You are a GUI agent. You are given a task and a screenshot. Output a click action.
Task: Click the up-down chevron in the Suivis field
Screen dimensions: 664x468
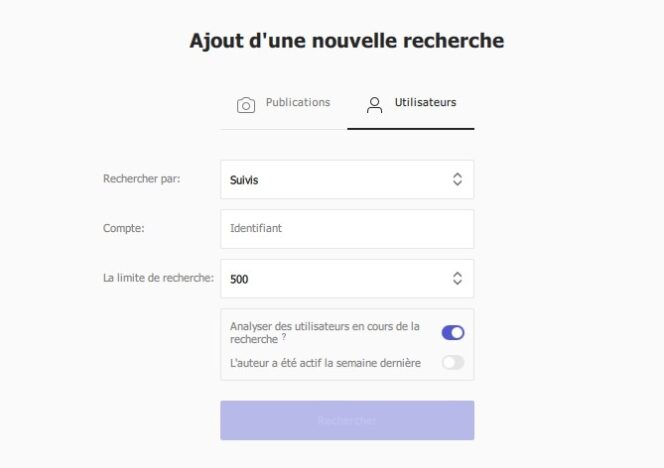click(x=457, y=180)
